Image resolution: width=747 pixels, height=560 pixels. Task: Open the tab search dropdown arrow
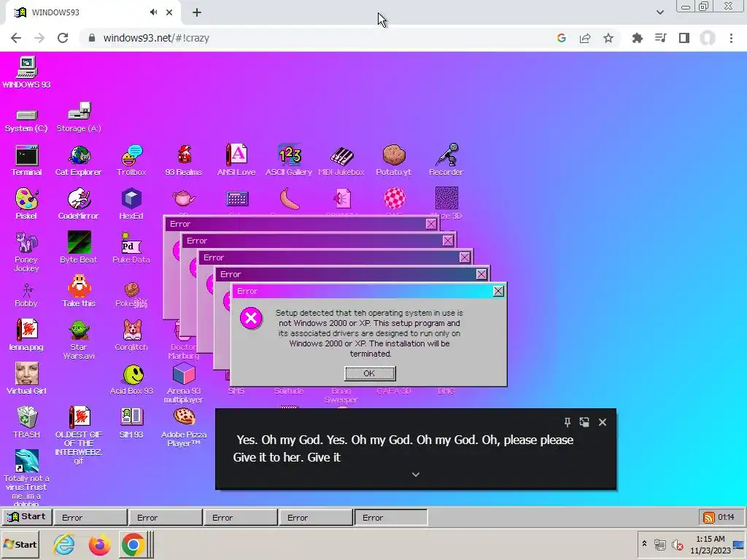[x=659, y=12]
